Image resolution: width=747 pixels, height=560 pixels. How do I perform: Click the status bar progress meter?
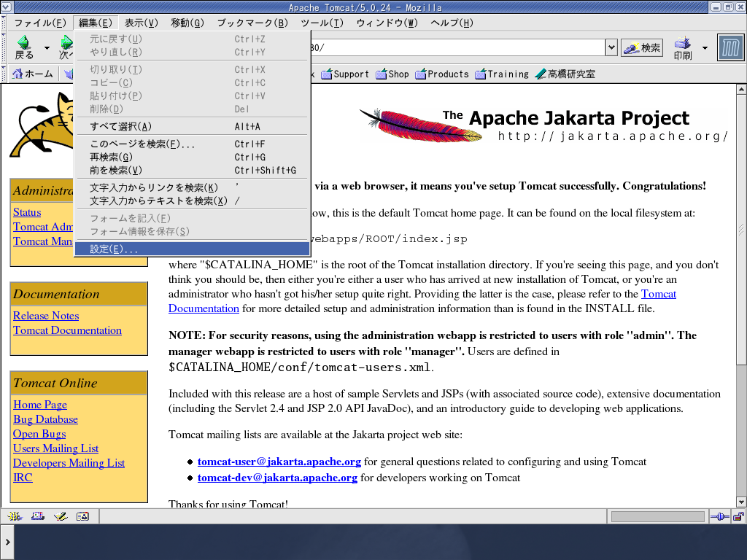657,517
